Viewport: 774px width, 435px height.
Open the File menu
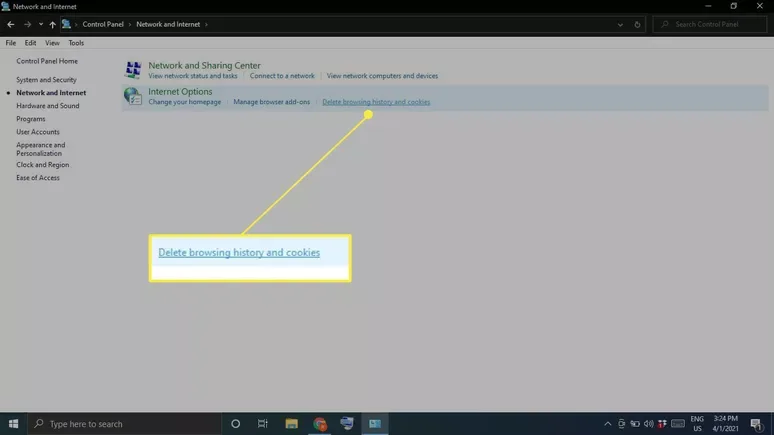tap(10, 43)
